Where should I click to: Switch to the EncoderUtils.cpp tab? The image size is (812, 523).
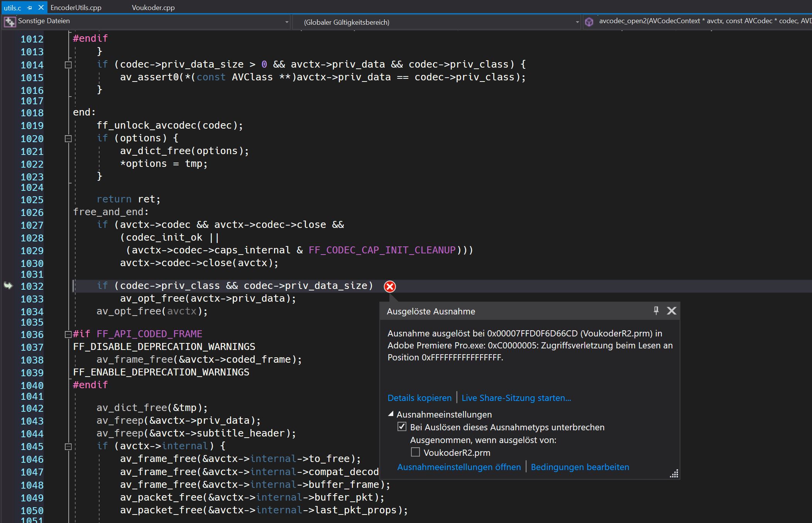[x=76, y=7]
